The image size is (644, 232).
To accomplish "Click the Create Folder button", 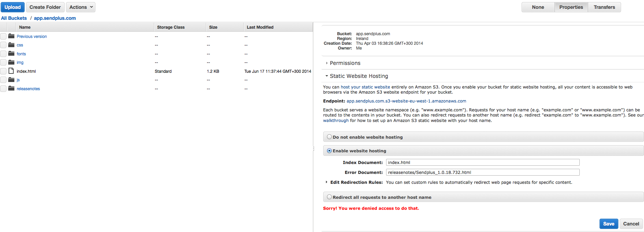I will [45, 7].
